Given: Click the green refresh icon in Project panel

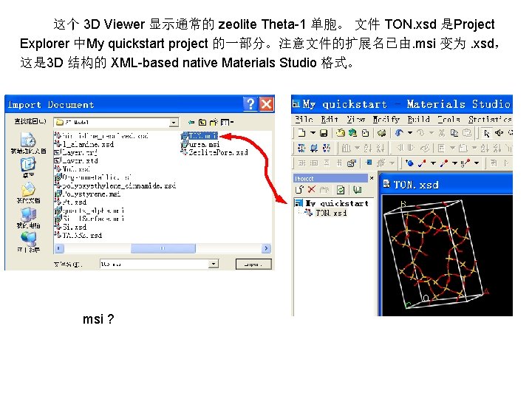Looking at the screenshot, I should pos(341,190).
